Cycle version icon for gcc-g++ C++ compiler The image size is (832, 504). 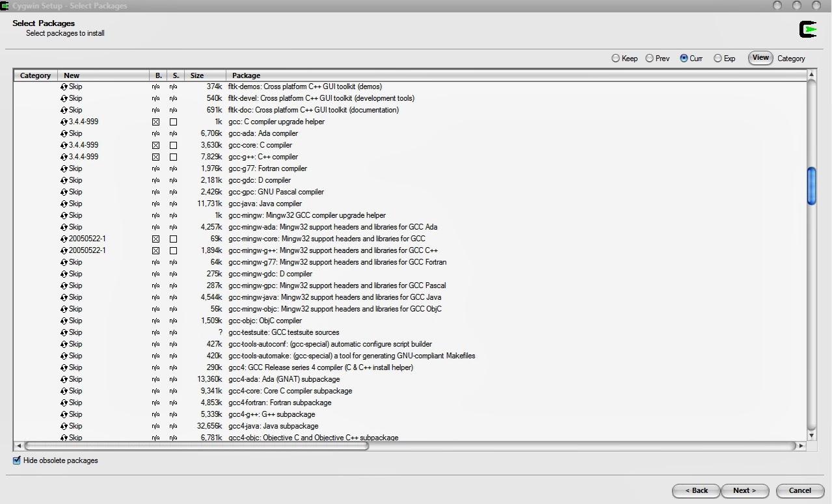[64, 157]
